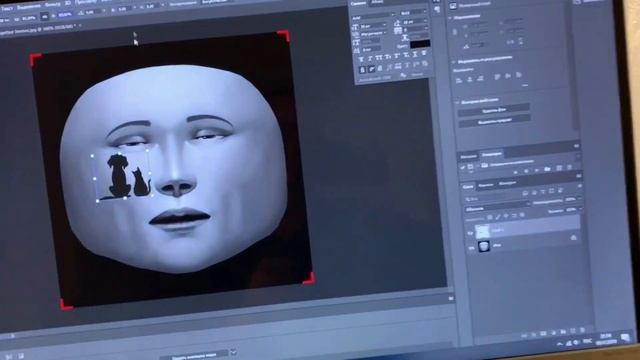Lock transparent pixels in Layers panel

[489, 218]
